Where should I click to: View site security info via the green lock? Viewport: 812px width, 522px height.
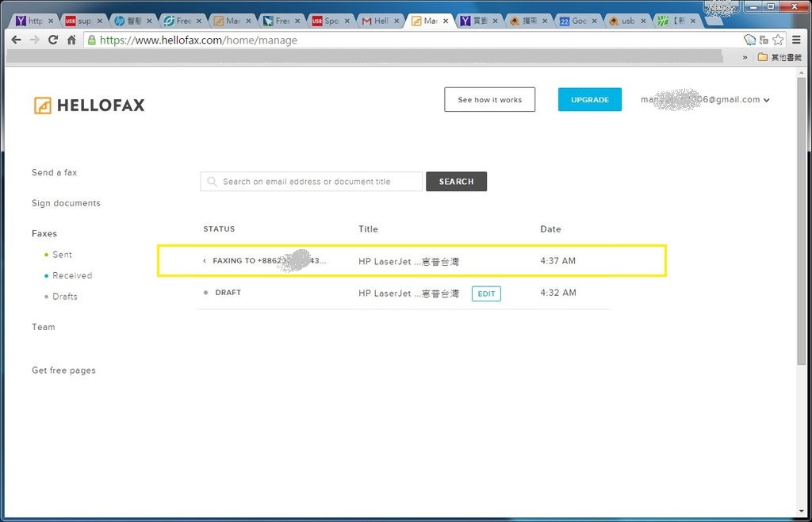[92, 40]
